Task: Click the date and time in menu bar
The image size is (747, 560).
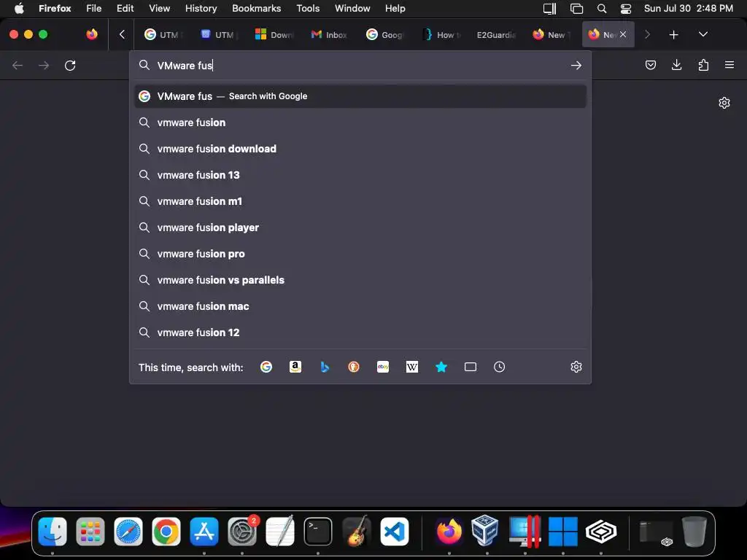Action: point(689,9)
